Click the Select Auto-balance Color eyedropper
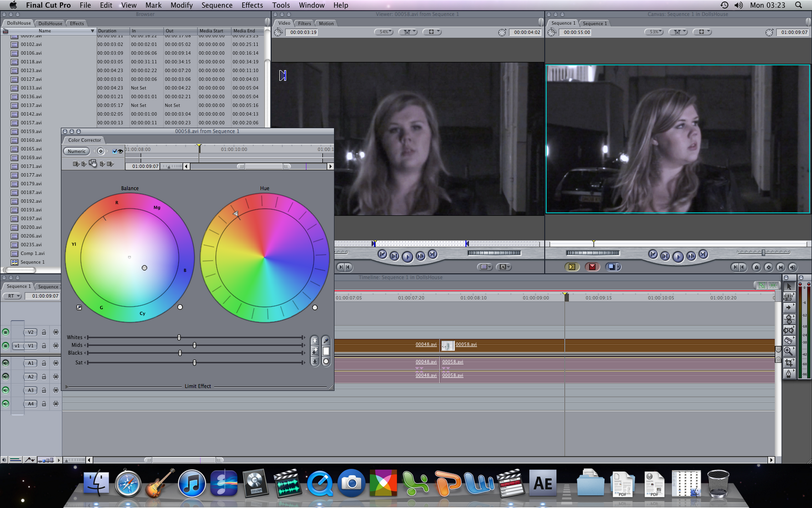 [x=326, y=340]
